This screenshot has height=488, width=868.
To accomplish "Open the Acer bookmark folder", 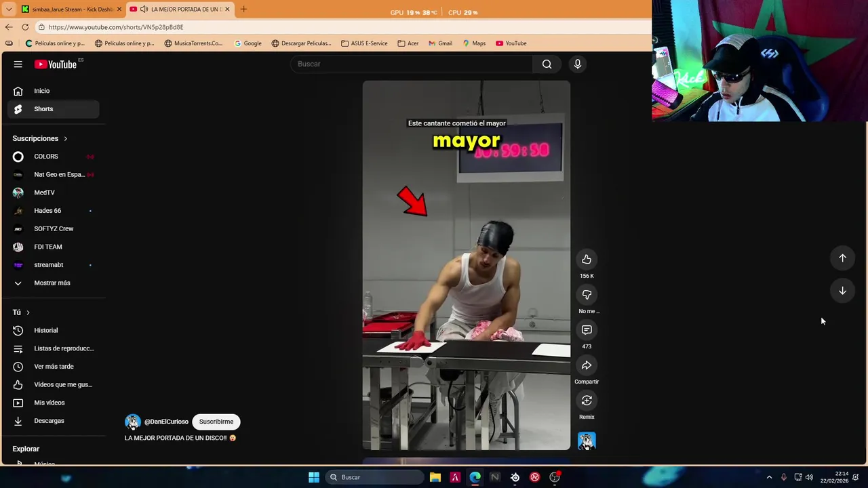I will tap(408, 43).
